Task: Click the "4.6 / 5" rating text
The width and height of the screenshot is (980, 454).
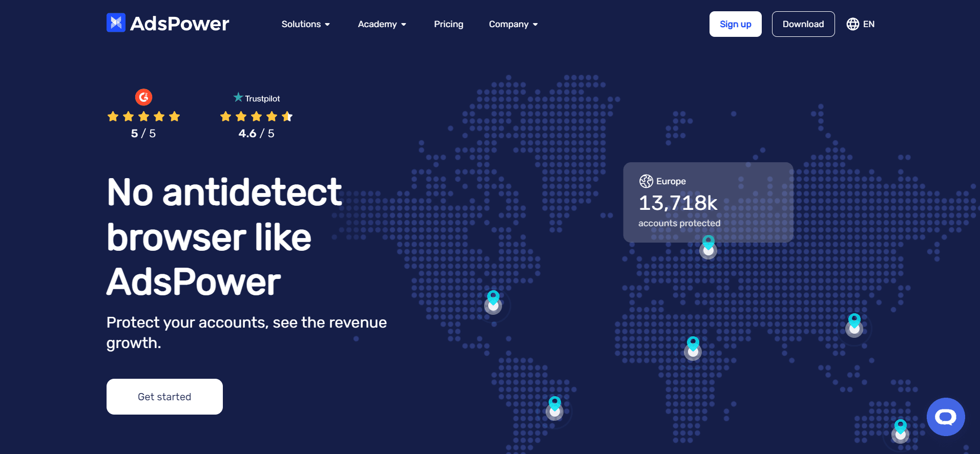Action: 257,134
